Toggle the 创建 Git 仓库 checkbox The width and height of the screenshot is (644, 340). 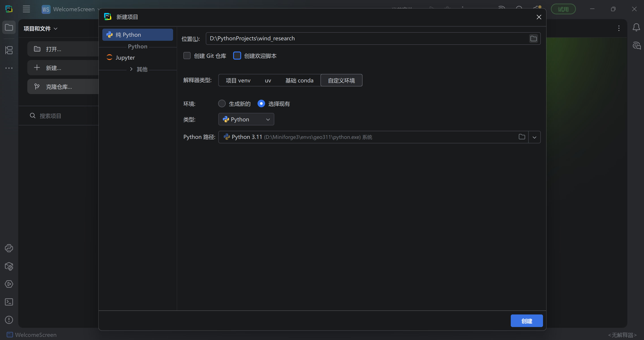[x=187, y=56]
